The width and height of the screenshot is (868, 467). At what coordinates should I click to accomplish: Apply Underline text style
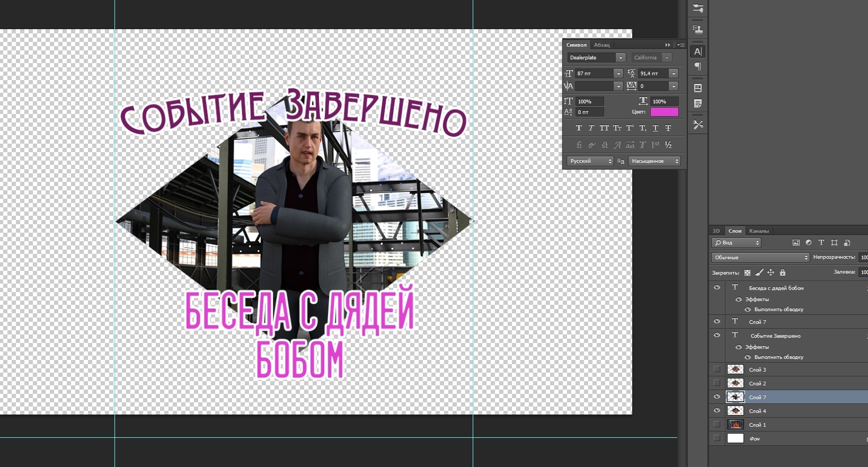[656, 128]
